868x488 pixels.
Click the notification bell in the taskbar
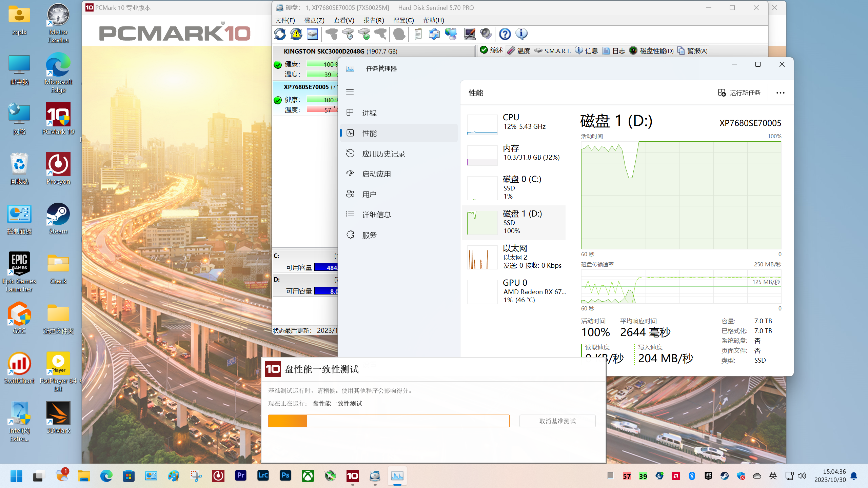(854, 476)
